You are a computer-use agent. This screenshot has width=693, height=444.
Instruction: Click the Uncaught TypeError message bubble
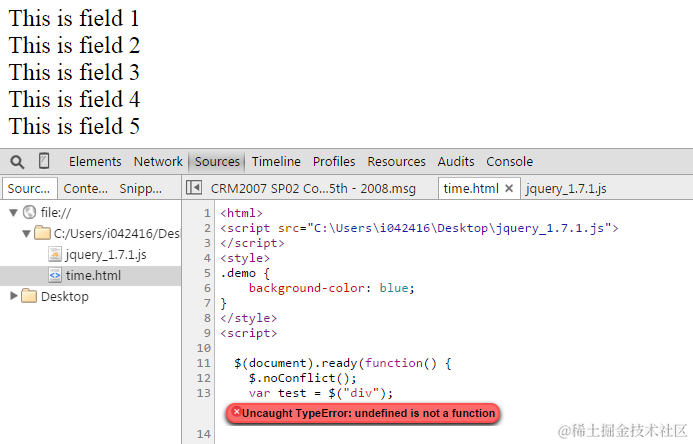tap(363, 413)
